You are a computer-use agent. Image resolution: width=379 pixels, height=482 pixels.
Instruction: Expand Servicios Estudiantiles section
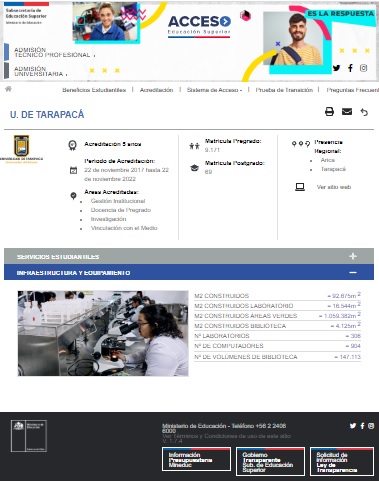pos(189,256)
